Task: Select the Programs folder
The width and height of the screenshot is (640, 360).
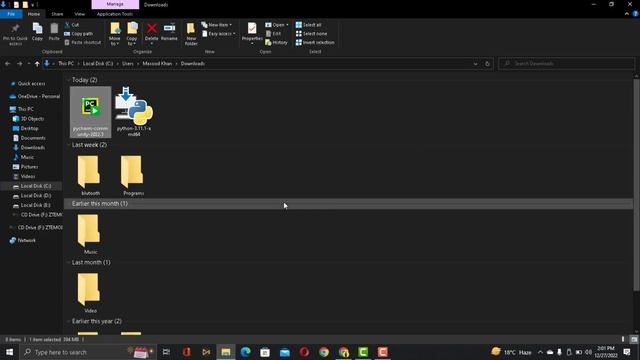Action: (x=133, y=176)
